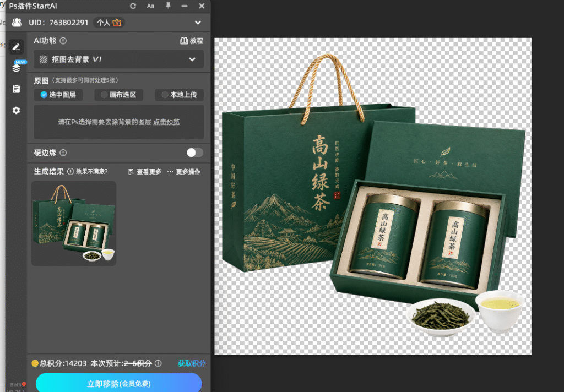Click the Aa font size icon
The image size is (564, 392).
150,6
